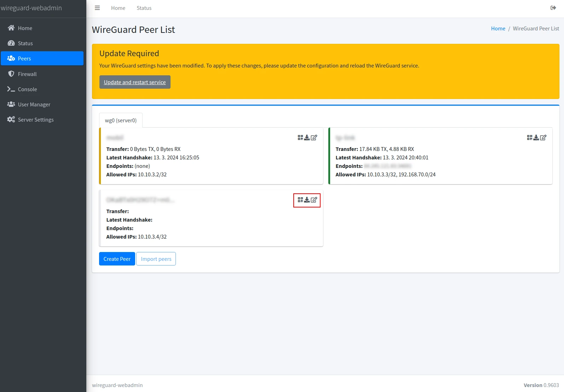Click the Endpoints (none) text
This screenshot has height=392, width=564.
click(128, 166)
